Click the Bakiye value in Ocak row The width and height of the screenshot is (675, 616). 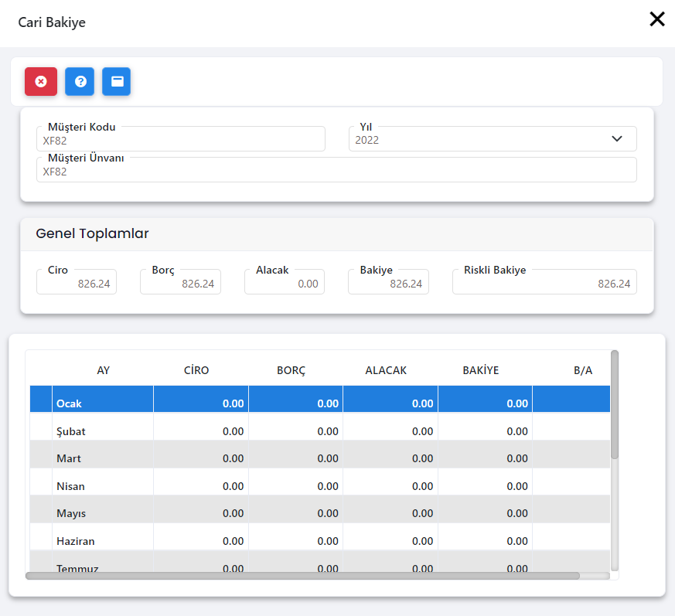tap(517, 403)
